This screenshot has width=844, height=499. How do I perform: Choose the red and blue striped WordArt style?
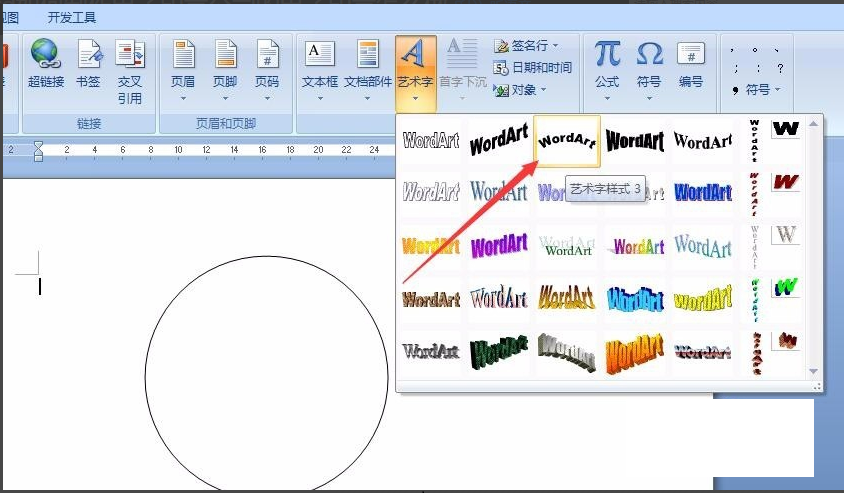702,352
